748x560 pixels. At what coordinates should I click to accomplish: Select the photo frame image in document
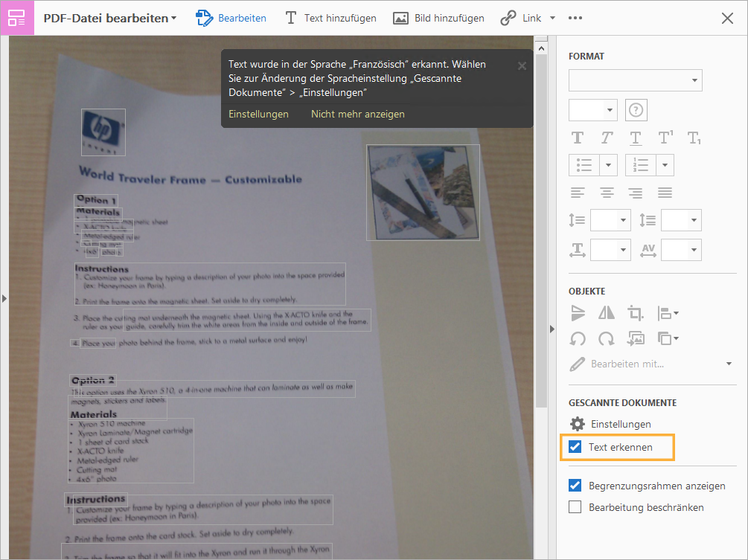click(x=423, y=193)
